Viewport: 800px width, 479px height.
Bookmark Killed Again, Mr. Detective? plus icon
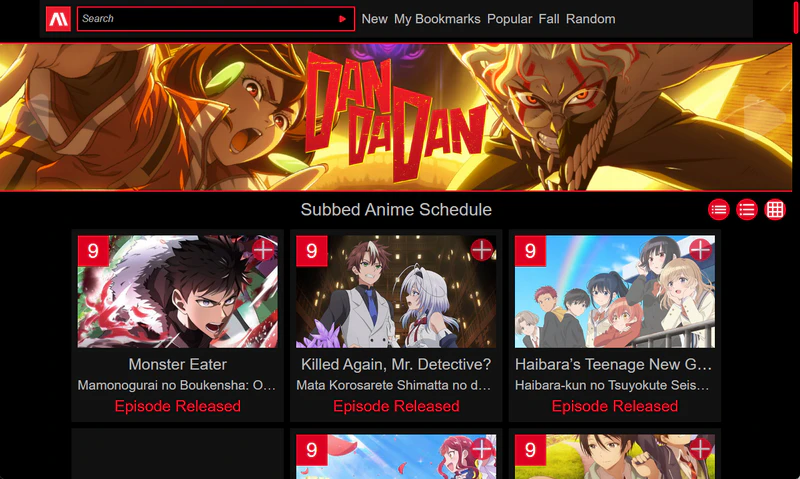(482, 250)
